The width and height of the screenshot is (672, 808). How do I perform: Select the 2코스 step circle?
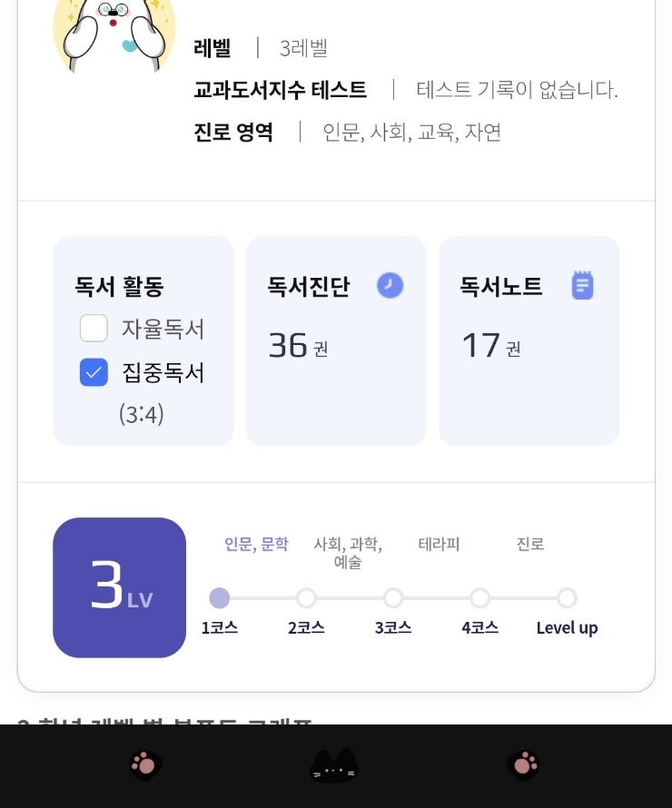[x=306, y=598]
